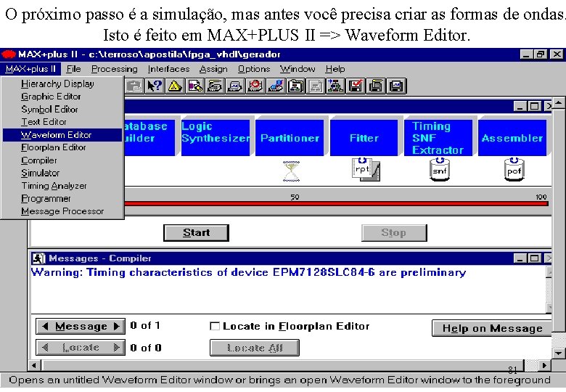Click the red MAX+plus II title bar icon

pyautogui.click(x=9, y=54)
